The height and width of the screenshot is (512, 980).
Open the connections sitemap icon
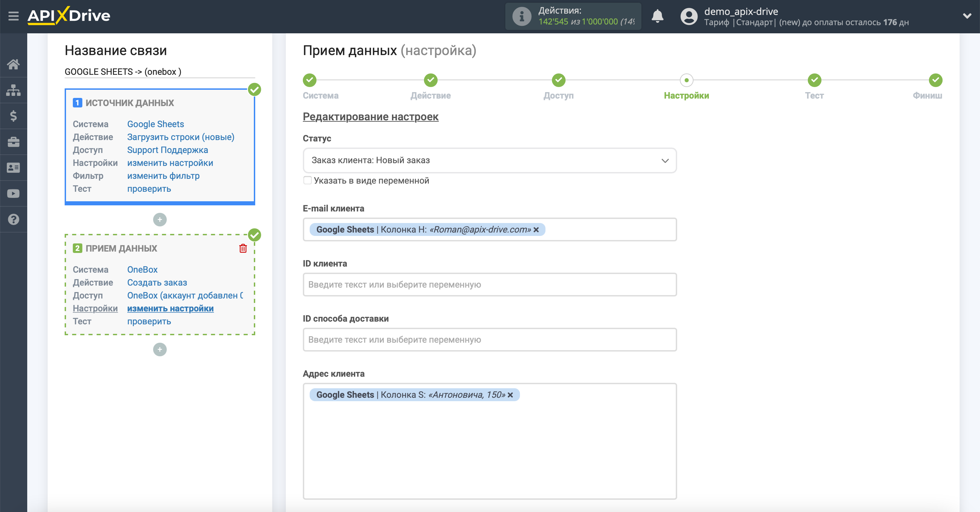(x=13, y=90)
